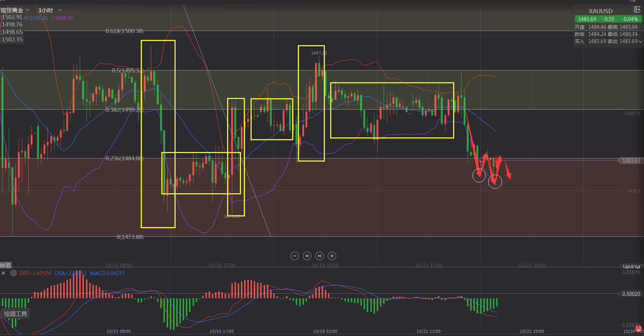Click the MACD:2.04237 value label

coord(107,273)
